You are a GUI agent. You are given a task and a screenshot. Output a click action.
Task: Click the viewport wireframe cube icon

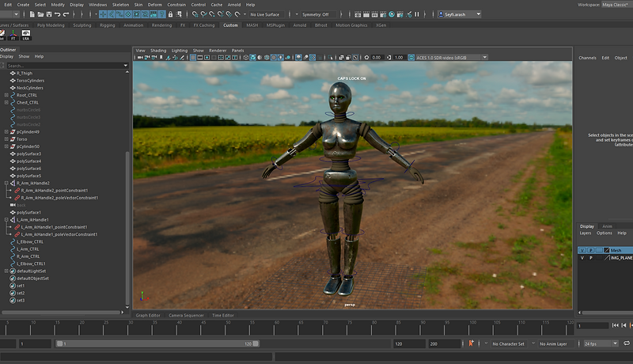pyautogui.click(x=246, y=57)
